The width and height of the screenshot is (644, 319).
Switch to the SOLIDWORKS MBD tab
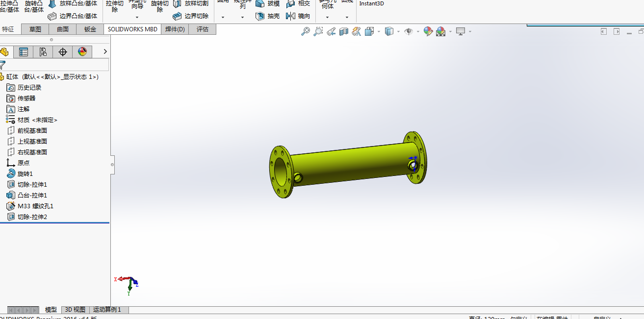(x=132, y=29)
